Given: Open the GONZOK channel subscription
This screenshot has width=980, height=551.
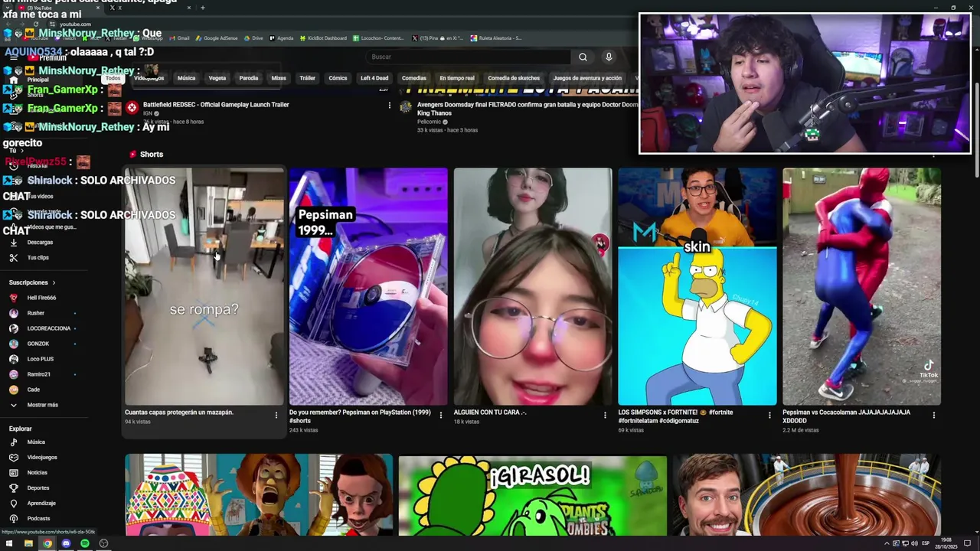Looking at the screenshot, I should coord(29,344).
